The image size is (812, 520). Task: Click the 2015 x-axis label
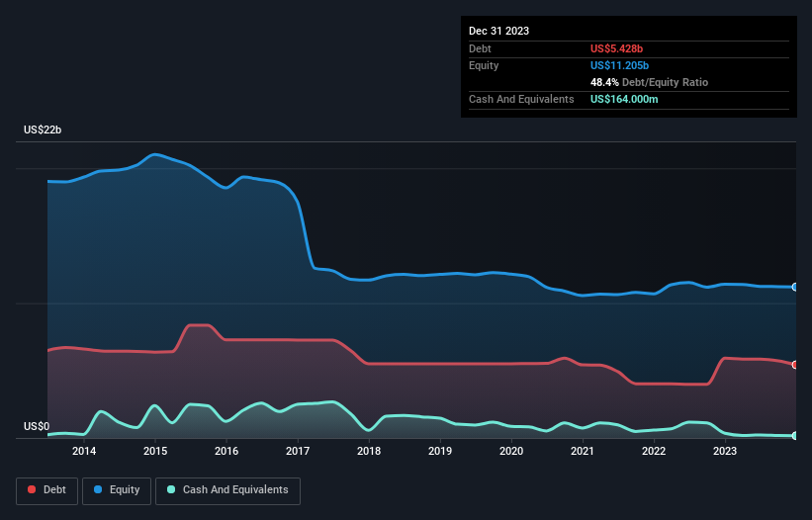point(155,451)
